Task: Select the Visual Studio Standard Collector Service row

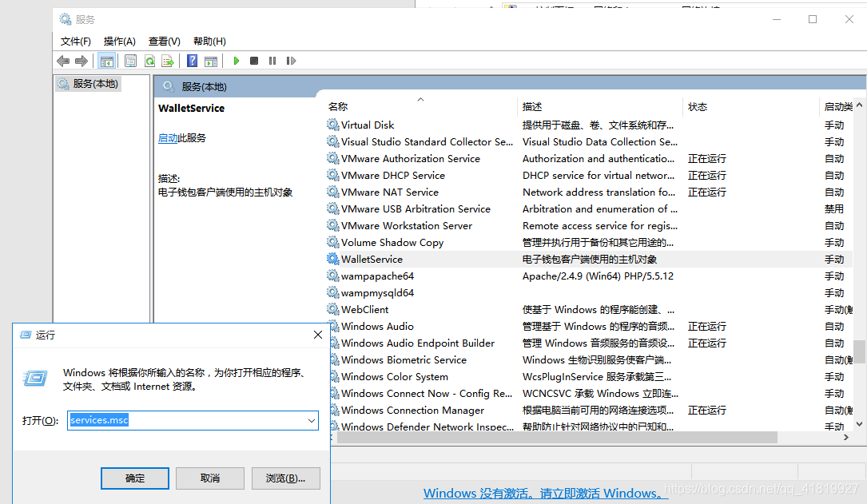Action: [591, 141]
